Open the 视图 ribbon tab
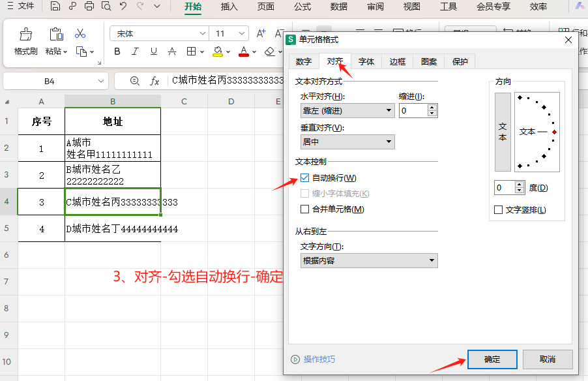 tap(412, 7)
